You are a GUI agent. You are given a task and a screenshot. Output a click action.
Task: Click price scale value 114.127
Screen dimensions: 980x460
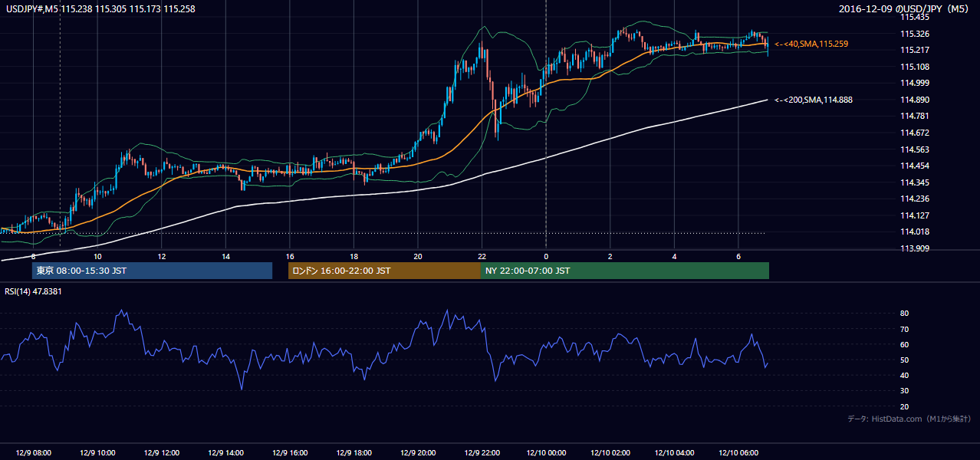pyautogui.click(x=914, y=215)
